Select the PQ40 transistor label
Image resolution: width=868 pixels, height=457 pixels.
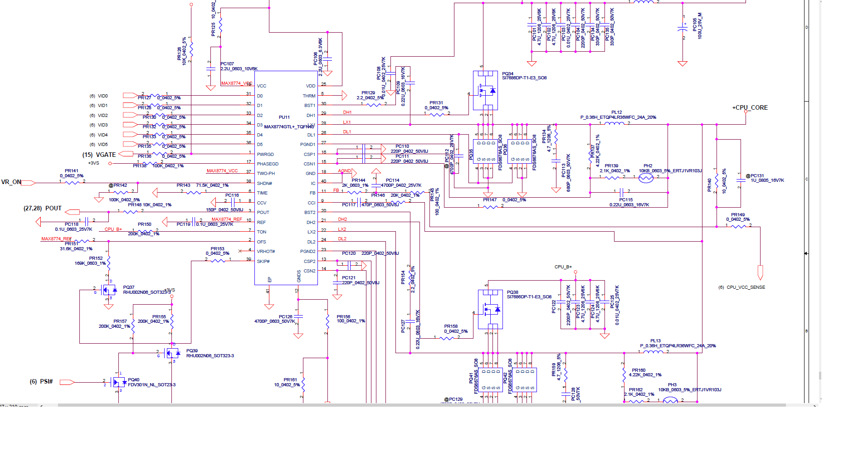click(x=134, y=380)
